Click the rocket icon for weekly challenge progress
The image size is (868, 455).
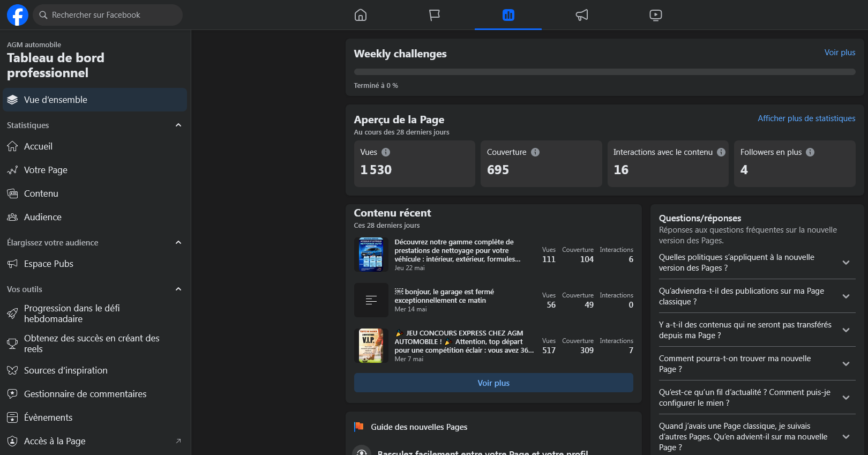point(12,314)
